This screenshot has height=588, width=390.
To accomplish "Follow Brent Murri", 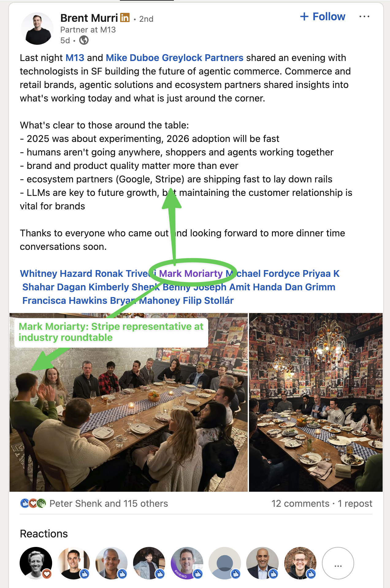I will pos(323,17).
